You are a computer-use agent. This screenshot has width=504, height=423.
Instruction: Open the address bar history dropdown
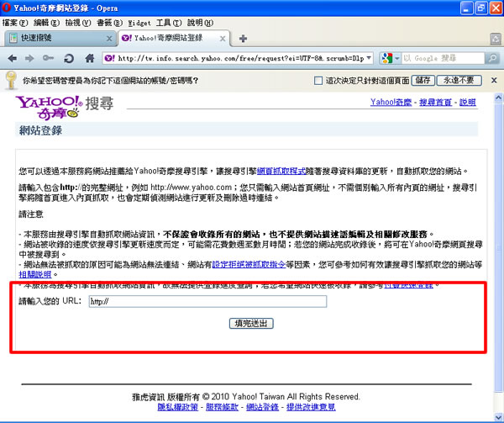(369, 58)
